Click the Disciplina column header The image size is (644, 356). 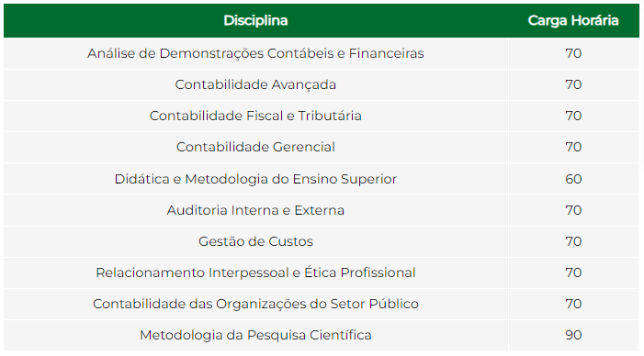(255, 20)
